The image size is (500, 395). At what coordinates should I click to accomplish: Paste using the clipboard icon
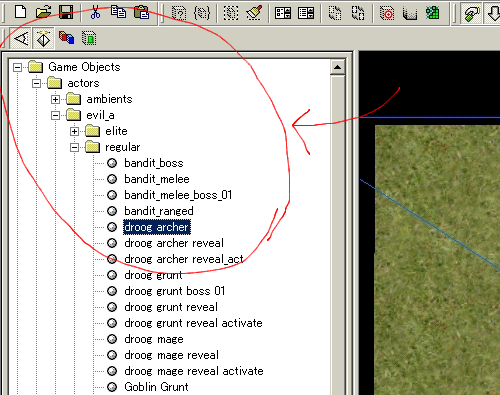click(141, 13)
